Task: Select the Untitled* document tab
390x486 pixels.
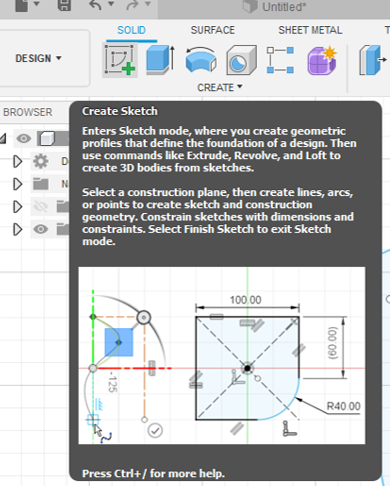Action: [274, 7]
